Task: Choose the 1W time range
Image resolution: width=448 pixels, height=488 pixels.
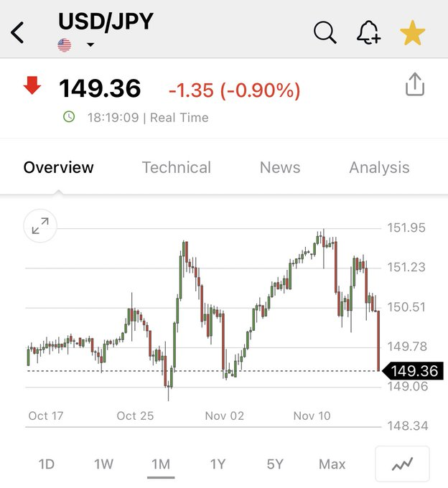Action: pos(103,464)
